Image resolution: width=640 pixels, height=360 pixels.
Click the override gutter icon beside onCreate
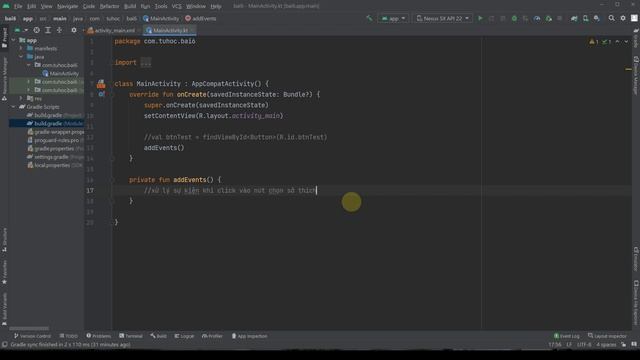coord(101,94)
